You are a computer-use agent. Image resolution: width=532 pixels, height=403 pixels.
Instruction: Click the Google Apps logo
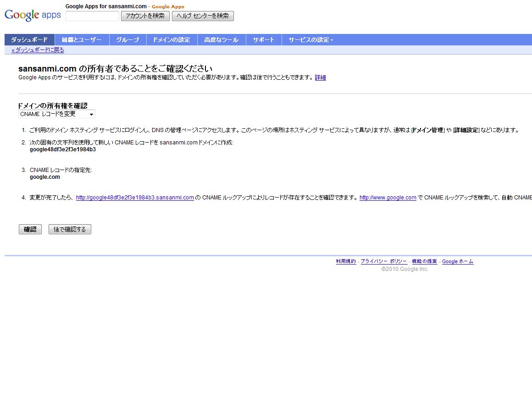pos(33,15)
